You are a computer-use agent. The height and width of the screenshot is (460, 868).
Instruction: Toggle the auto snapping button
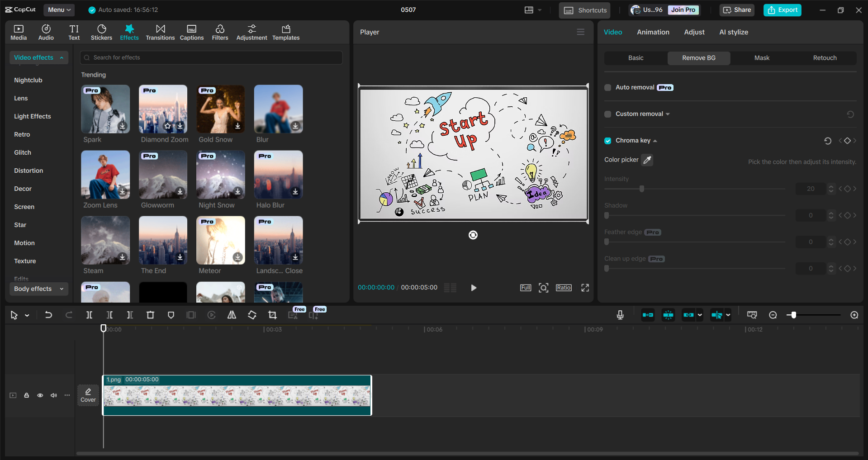(x=668, y=315)
